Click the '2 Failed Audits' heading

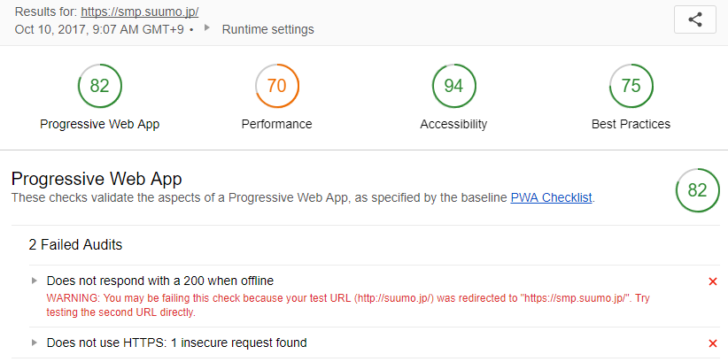[x=76, y=245]
